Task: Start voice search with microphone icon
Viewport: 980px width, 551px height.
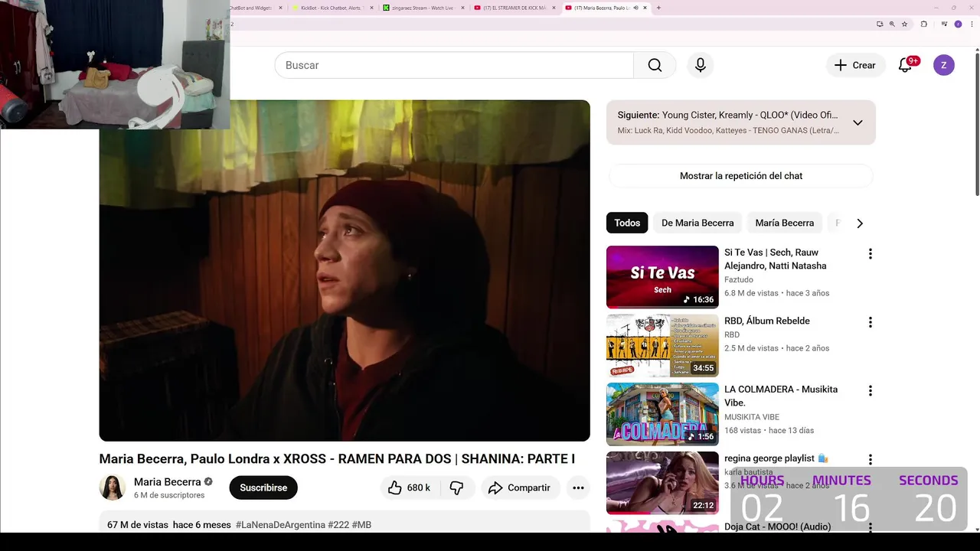Action: pyautogui.click(x=701, y=65)
